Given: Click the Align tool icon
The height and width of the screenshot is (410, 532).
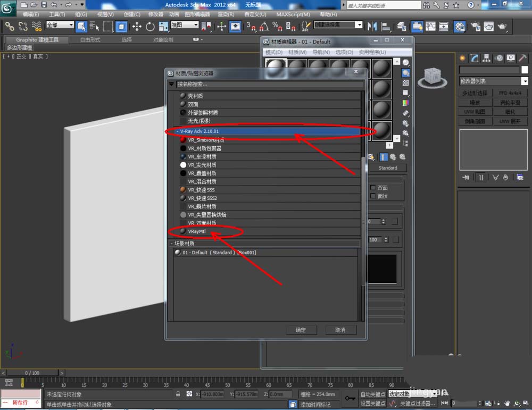Looking at the screenshot, I should pos(385,27).
